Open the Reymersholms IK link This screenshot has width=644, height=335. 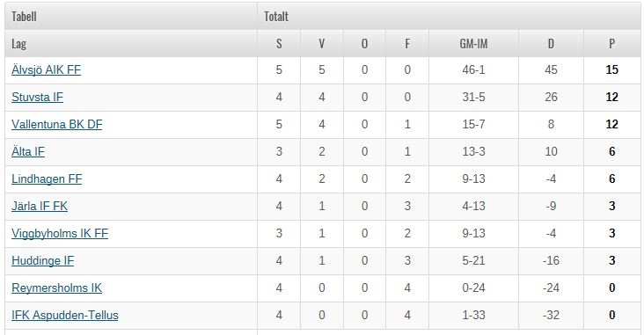pyautogui.click(x=56, y=288)
